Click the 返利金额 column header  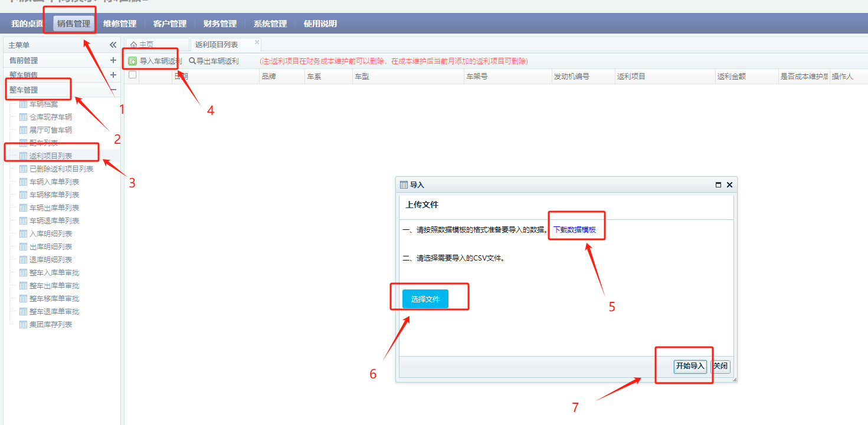731,77
